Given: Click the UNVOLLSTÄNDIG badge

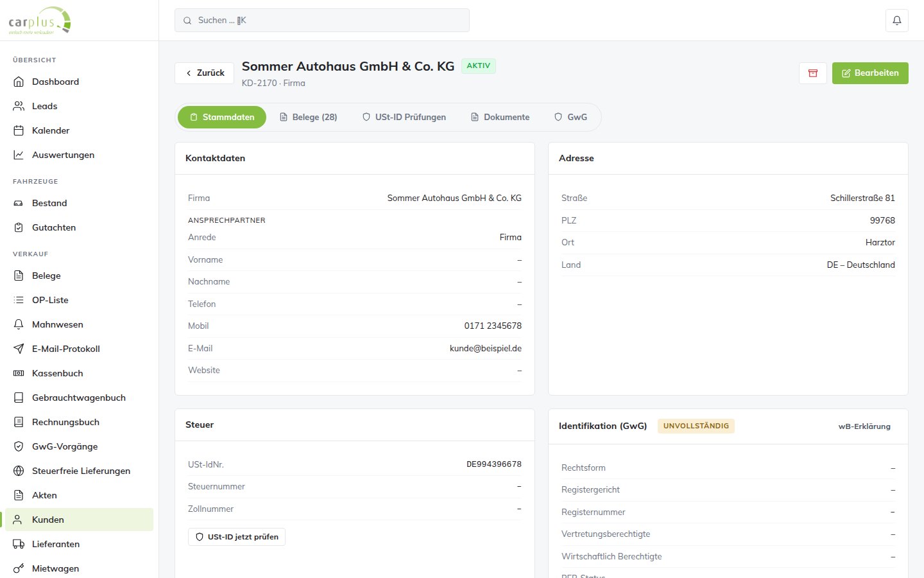Looking at the screenshot, I should 696,426.
